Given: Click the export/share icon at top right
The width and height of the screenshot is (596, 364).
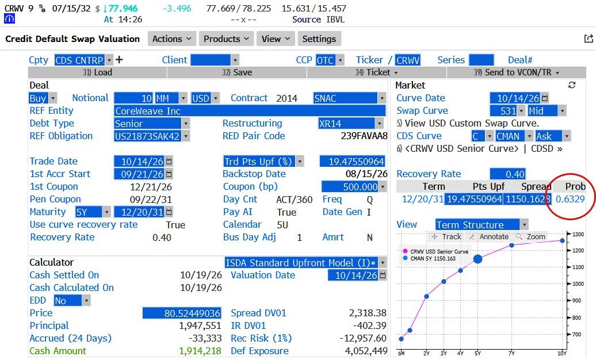Looking at the screenshot, I should [589, 39].
